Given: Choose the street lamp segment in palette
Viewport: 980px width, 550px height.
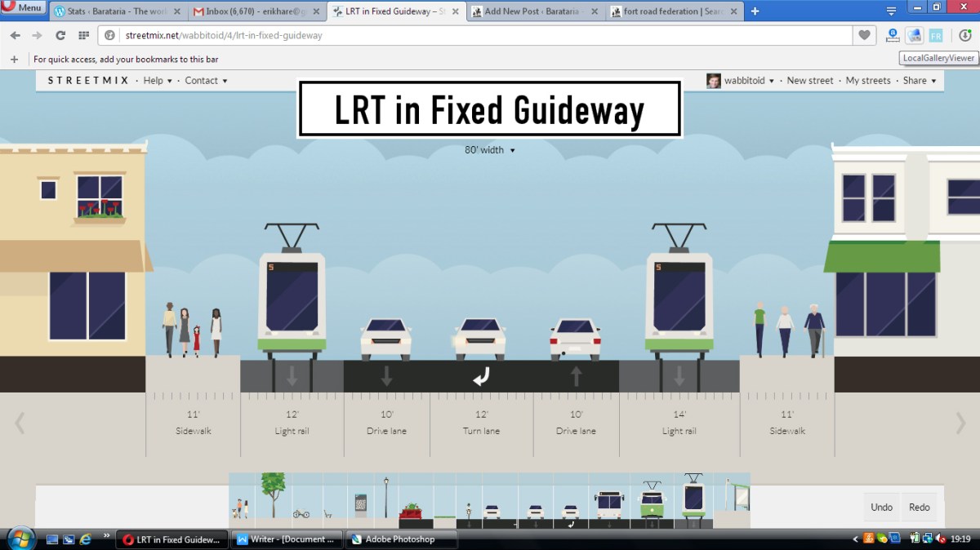Looking at the screenshot, I should tap(386, 498).
